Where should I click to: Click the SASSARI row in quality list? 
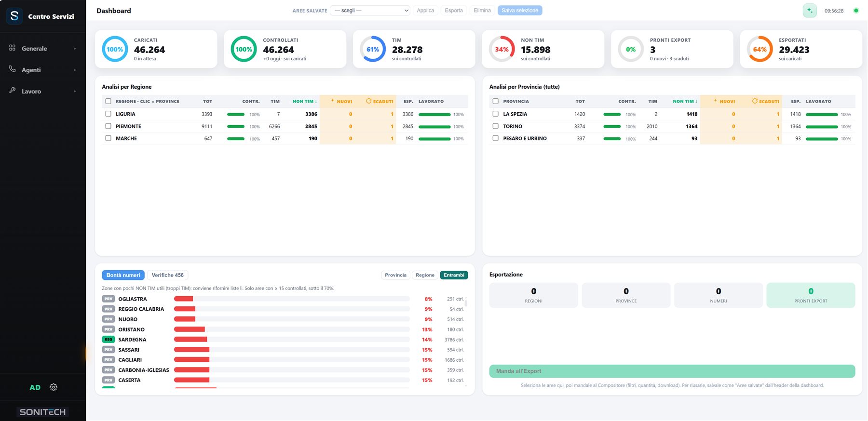click(284, 350)
